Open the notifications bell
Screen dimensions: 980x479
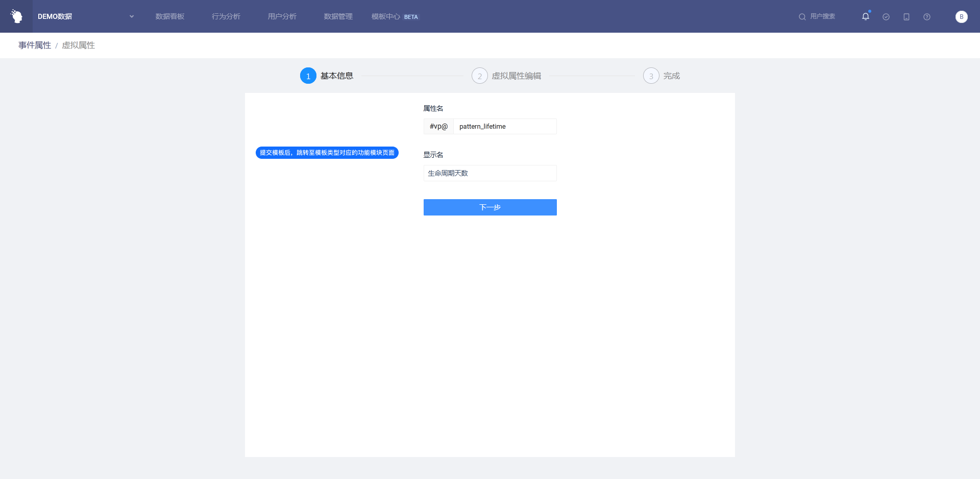click(x=866, y=16)
